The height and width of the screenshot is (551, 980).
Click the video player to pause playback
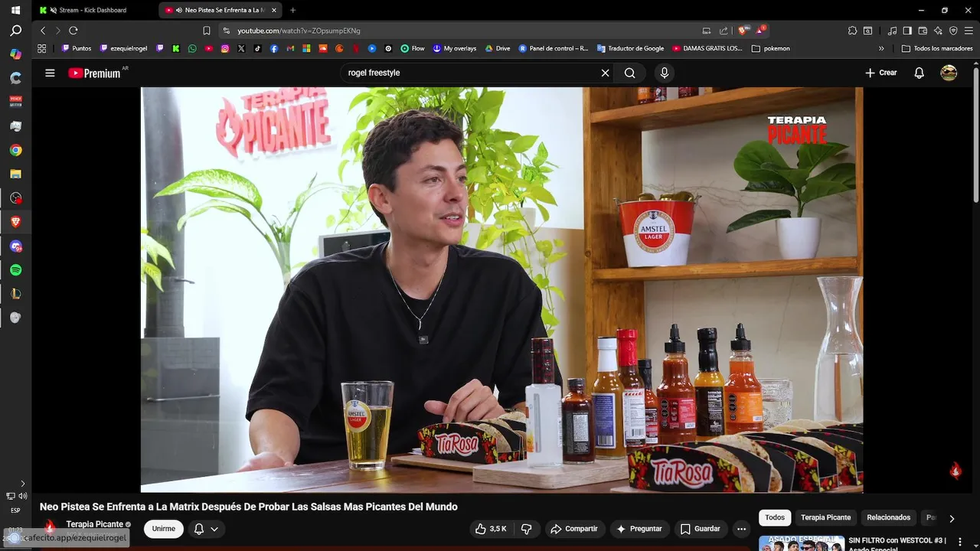(501, 289)
